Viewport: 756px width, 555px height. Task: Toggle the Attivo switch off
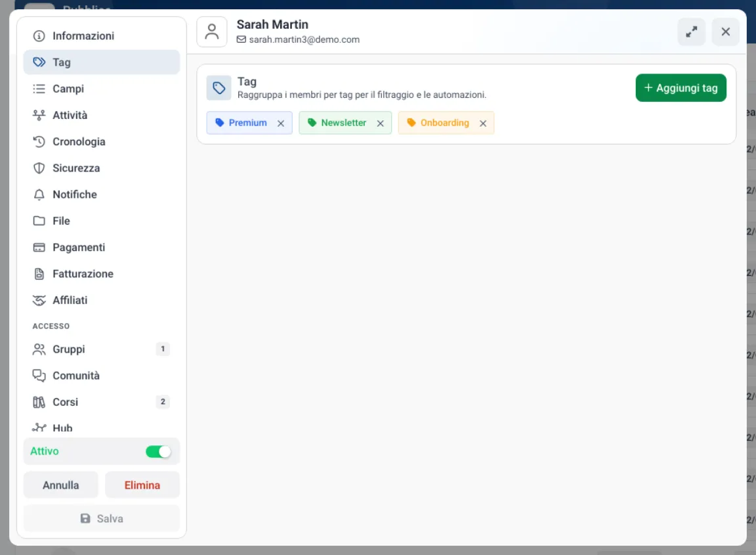click(158, 452)
